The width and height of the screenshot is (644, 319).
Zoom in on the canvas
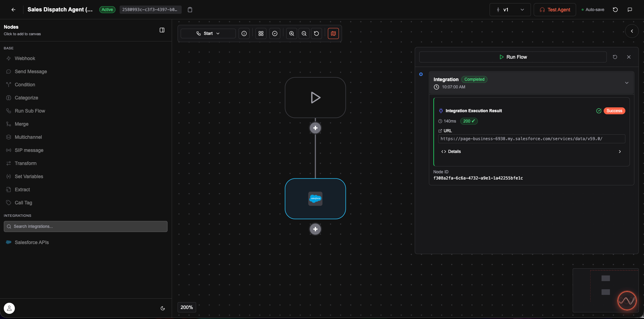pyautogui.click(x=292, y=33)
